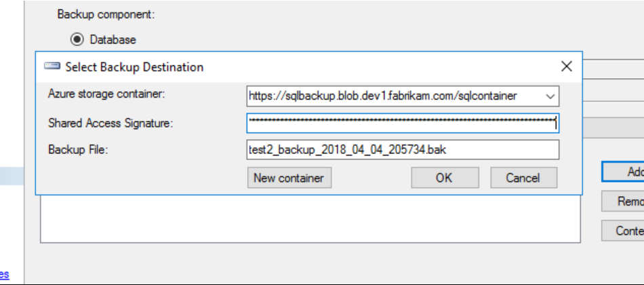Cancel the backup destination dialog
This screenshot has width=644, height=285.
coord(523,178)
